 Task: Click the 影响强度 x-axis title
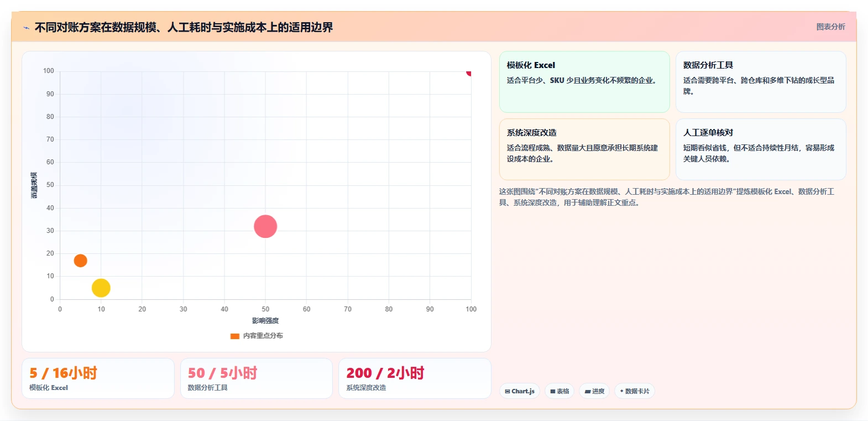265,321
